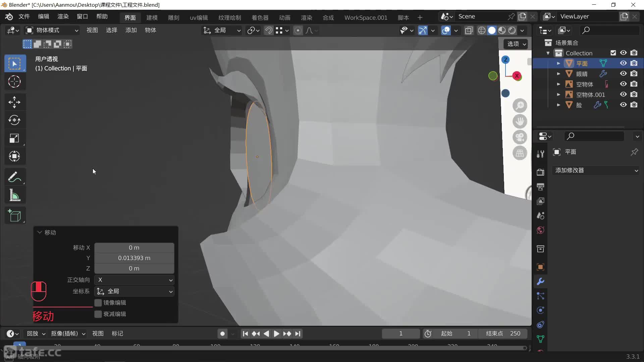Hide 平面 object with eye icon
Image resolution: width=644 pixels, height=362 pixels.
(623, 63)
